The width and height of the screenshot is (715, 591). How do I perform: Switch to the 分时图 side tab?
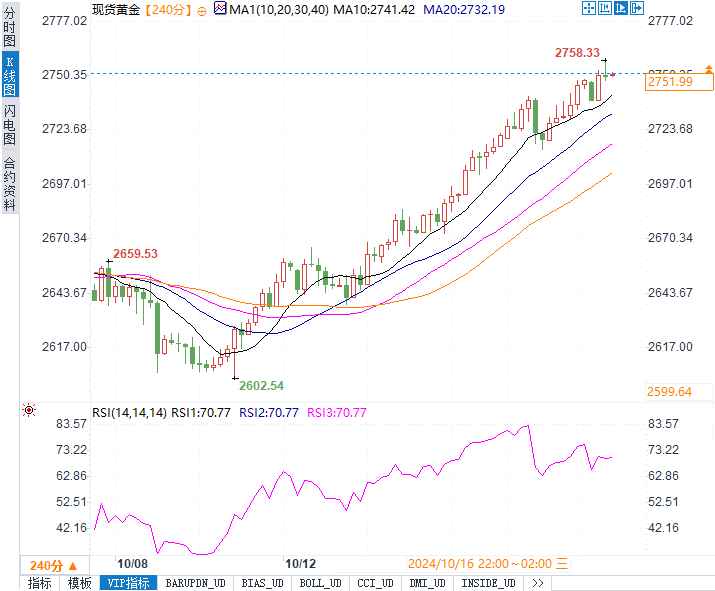pyautogui.click(x=9, y=26)
